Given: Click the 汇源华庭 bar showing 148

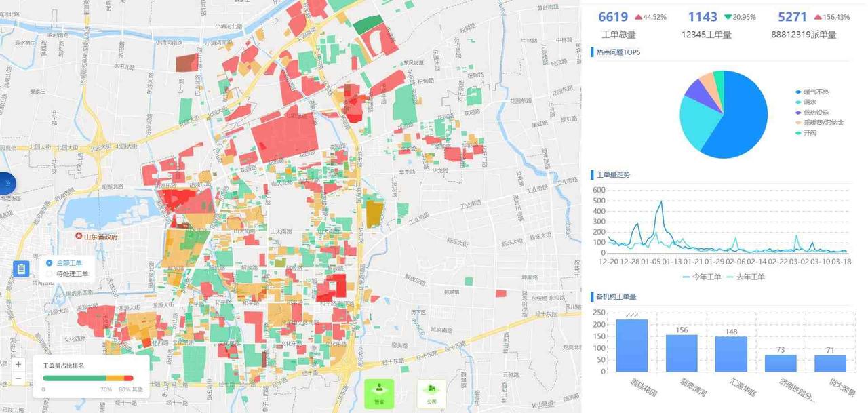Looking at the screenshot, I should click(x=731, y=354).
